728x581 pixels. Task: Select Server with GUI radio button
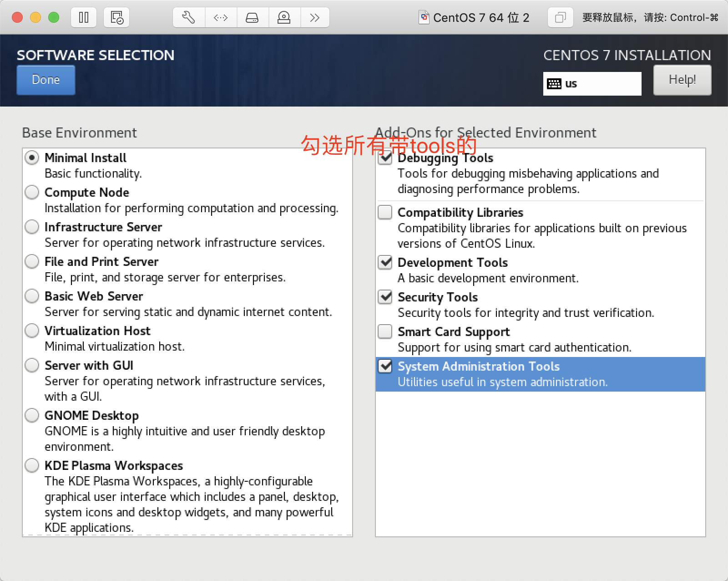click(x=32, y=365)
